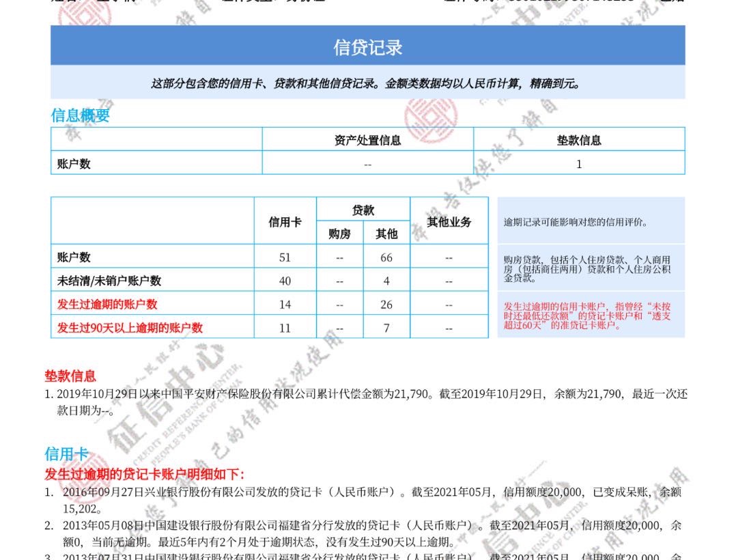Viewport: 736px width, 560px height.
Task: Click the 信用卡 账户数 value 51
Action: click(x=285, y=257)
